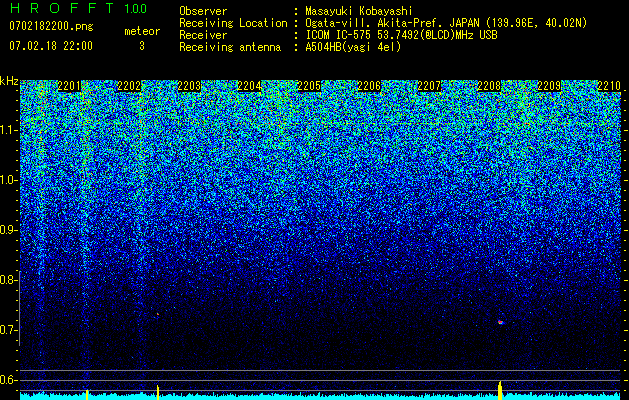Viewport: 629px width, 400px height.
Task: Click the 2205 time marker
Action: point(309,86)
